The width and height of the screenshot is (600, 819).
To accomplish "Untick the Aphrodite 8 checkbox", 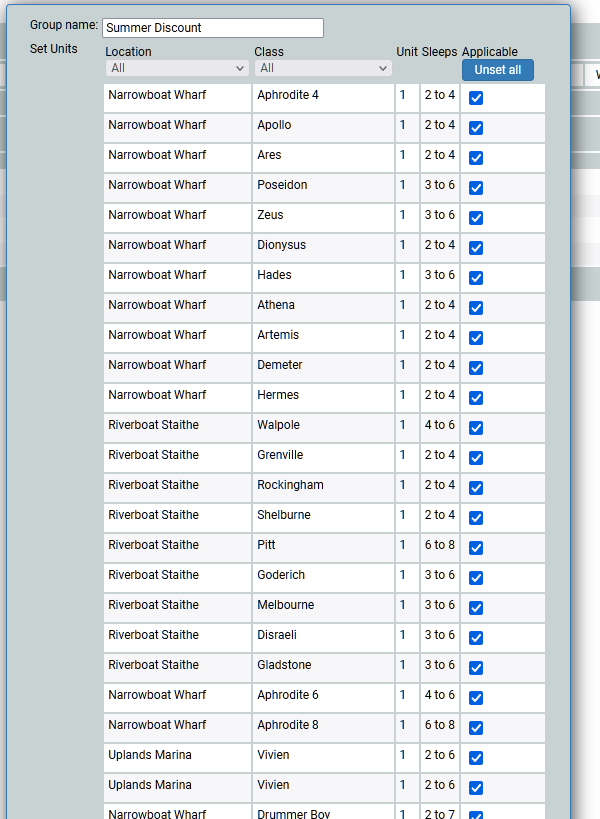I will point(476,728).
